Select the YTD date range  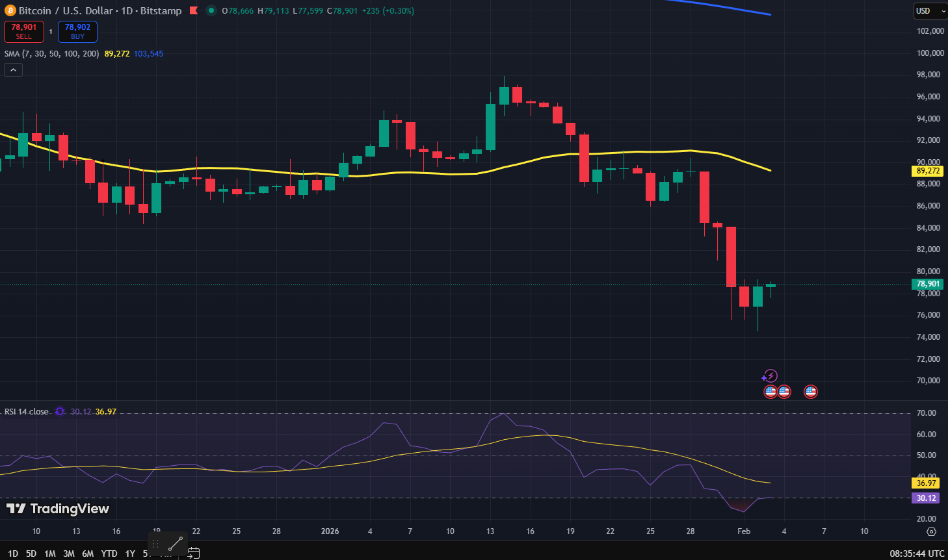pos(109,554)
